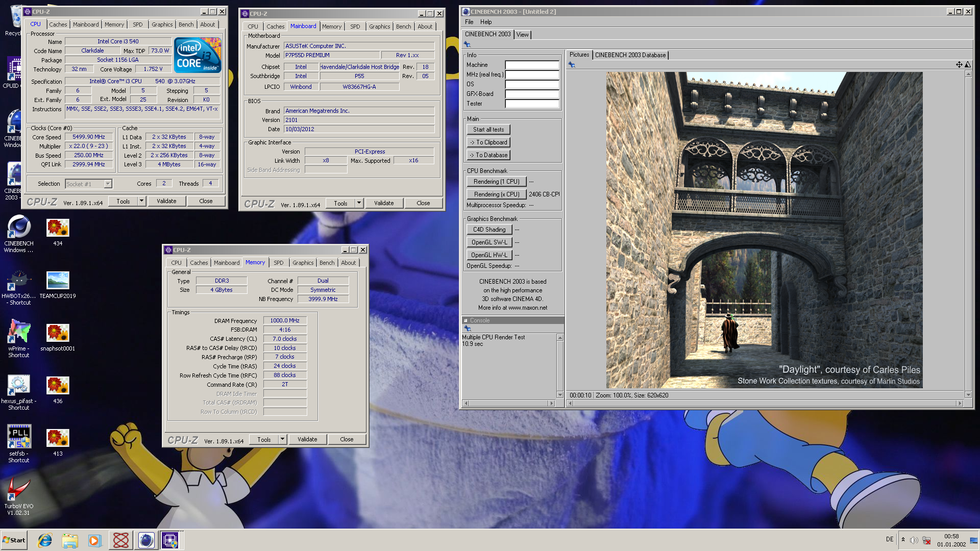Launch setfsb shortcut

19,443
